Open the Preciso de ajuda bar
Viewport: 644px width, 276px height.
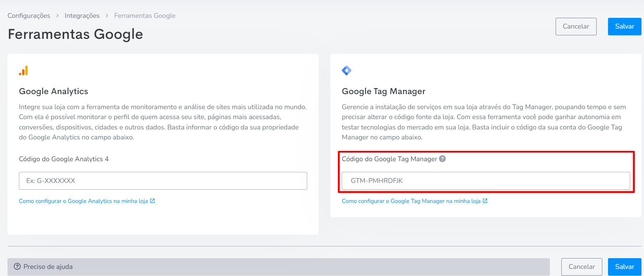[x=278, y=267]
